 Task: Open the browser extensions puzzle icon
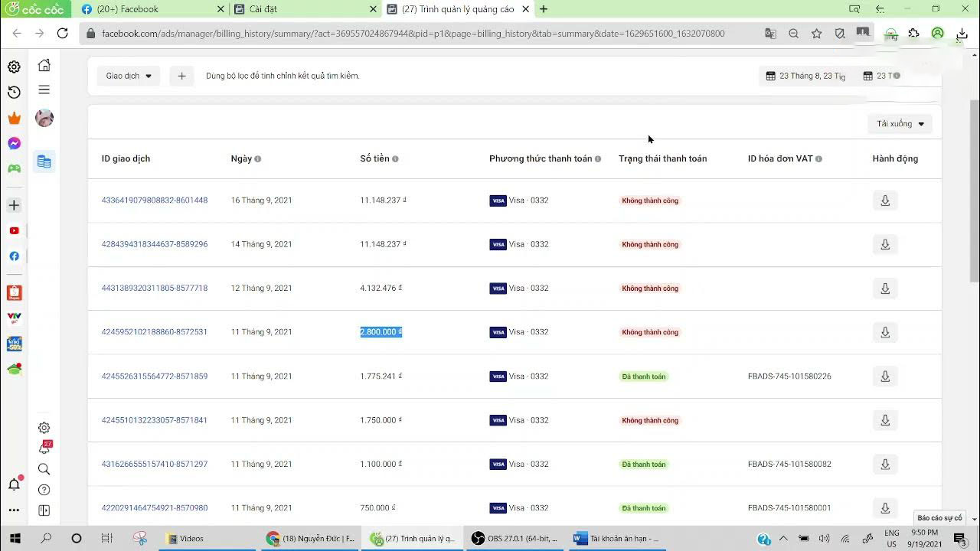[x=914, y=34]
